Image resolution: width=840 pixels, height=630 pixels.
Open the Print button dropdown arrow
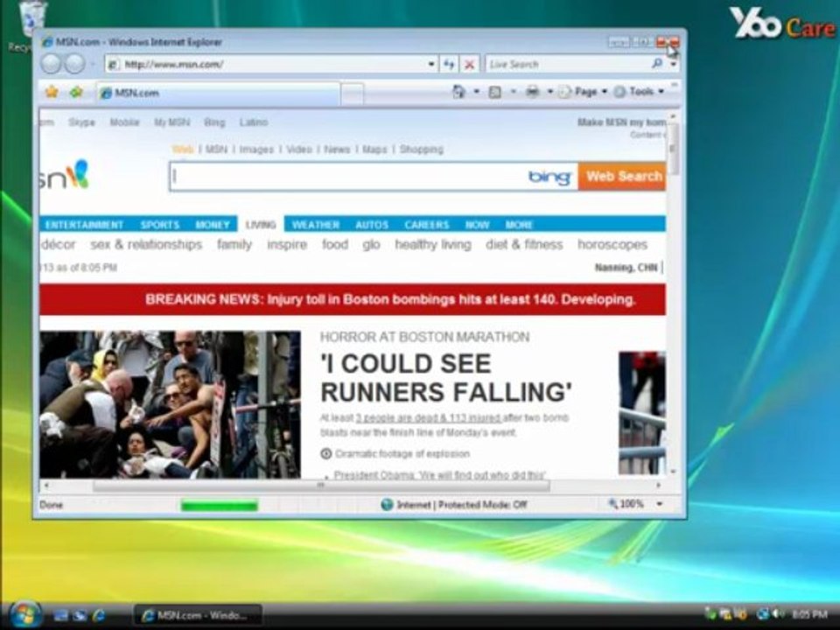tap(549, 92)
